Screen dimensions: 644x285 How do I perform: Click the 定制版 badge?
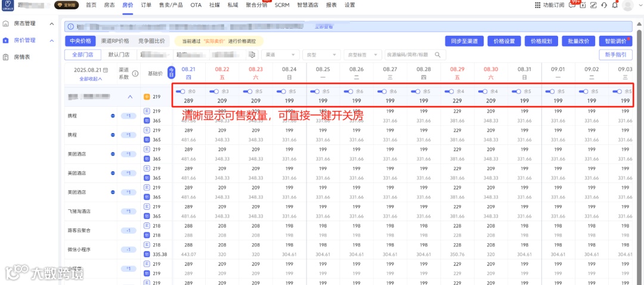click(67, 5)
